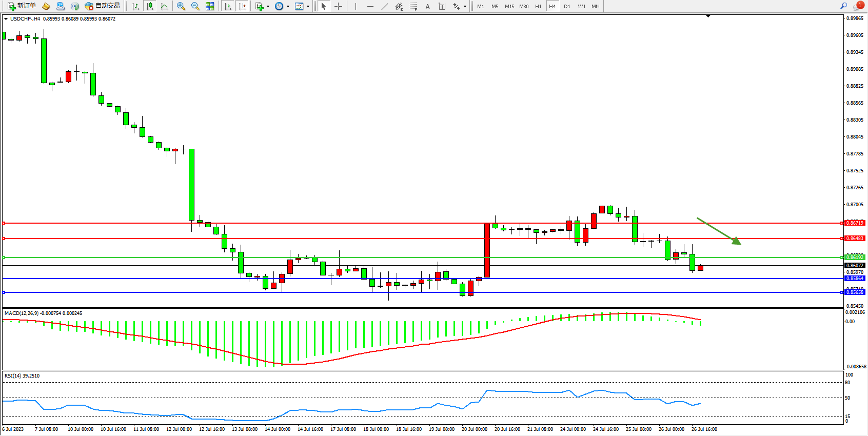Click the 0.86719 red resistance line label
This screenshot has width=868, height=436.
pos(855,223)
